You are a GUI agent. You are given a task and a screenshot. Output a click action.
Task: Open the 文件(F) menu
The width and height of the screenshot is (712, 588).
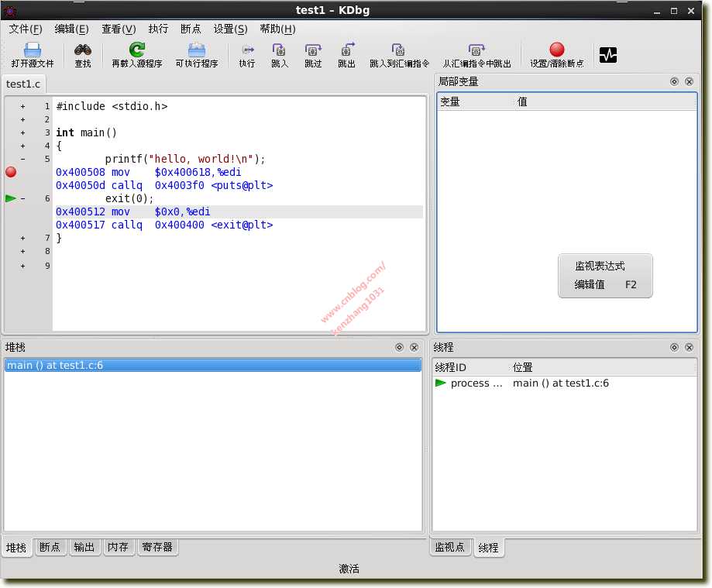26,29
